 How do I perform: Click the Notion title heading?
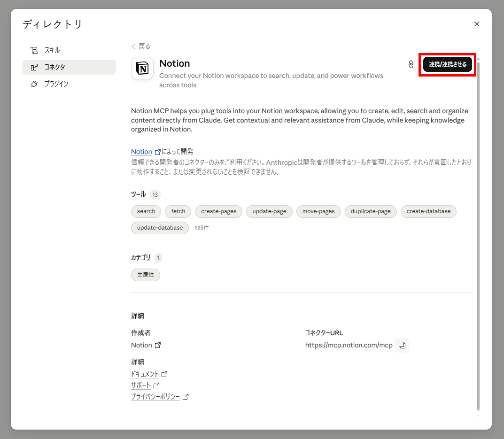175,64
